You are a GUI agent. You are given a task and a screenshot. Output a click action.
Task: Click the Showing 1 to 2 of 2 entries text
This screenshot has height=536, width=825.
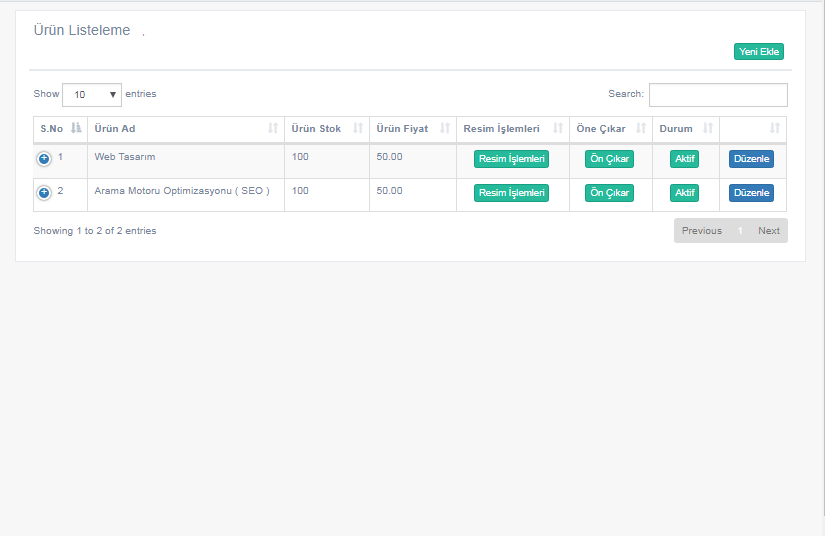pyautogui.click(x=95, y=231)
